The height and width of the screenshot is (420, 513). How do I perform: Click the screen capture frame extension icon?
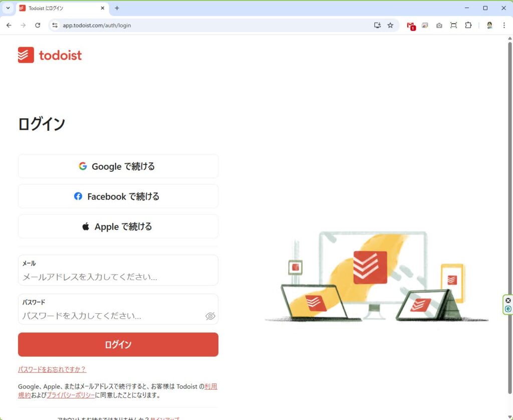pyautogui.click(x=453, y=25)
